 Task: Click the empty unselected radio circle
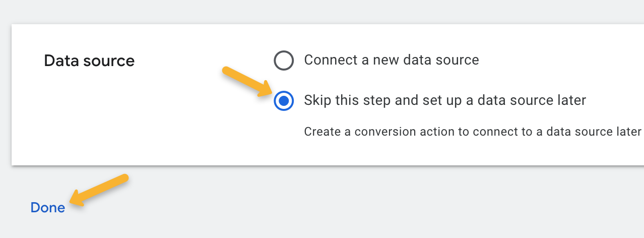click(284, 61)
